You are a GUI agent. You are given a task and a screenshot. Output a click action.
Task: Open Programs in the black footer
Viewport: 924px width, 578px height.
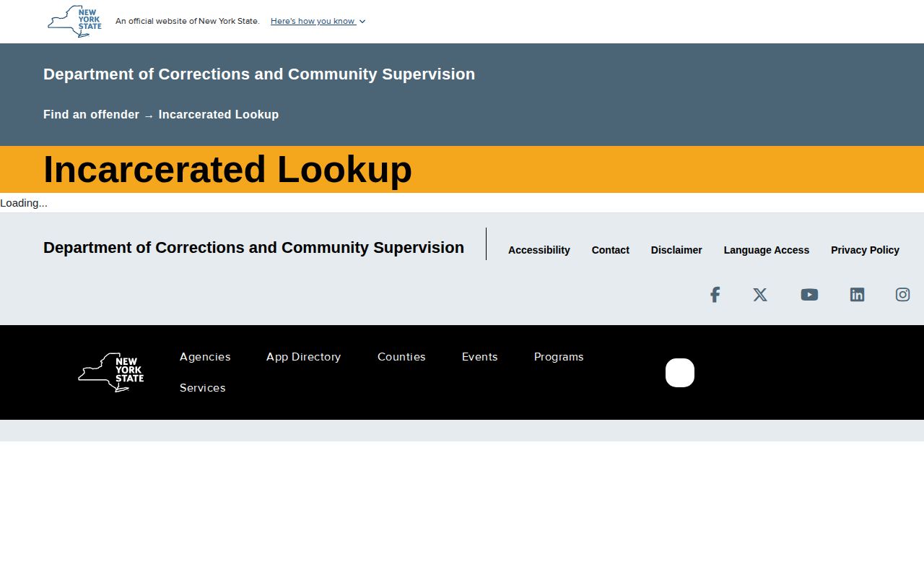pyautogui.click(x=559, y=357)
